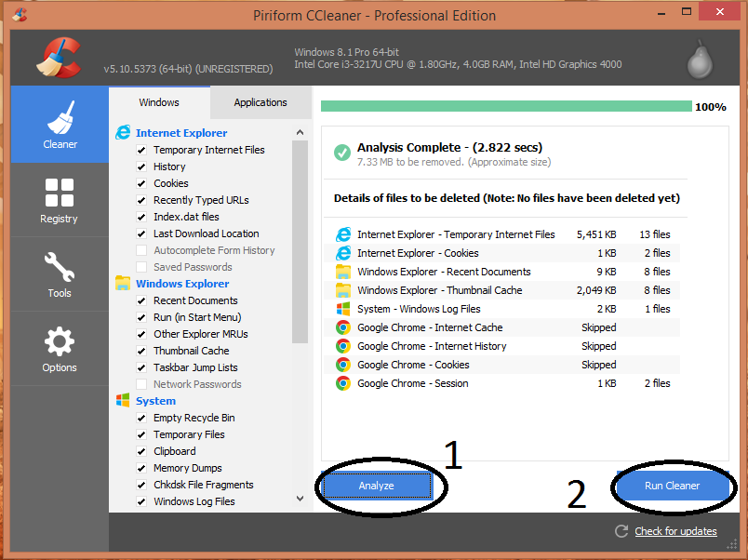
Task: Uncheck the Thumbnail Cache checkbox
Action: click(141, 351)
